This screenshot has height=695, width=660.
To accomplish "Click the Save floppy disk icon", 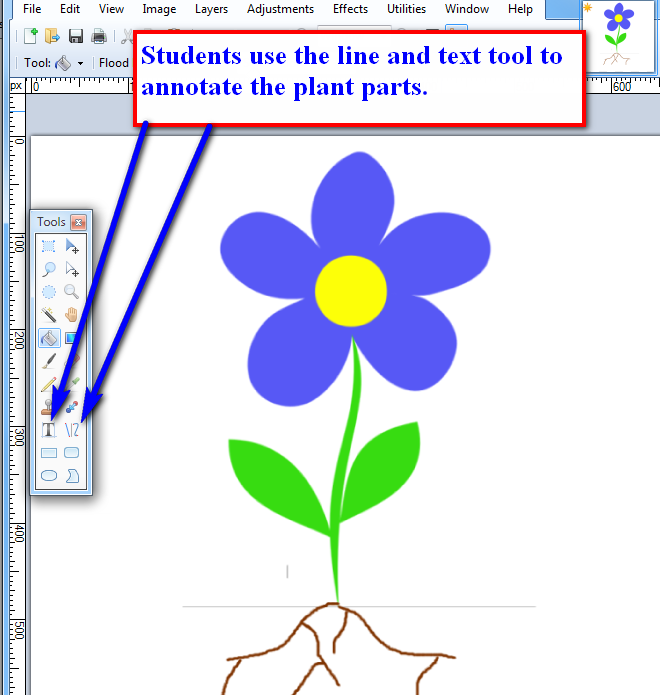I will click(x=76, y=36).
